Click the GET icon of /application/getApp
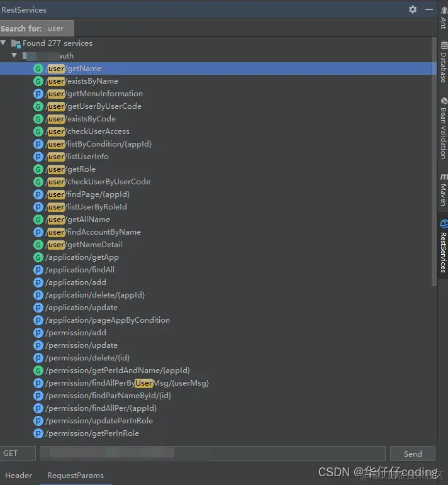The image size is (448, 485). 38,257
